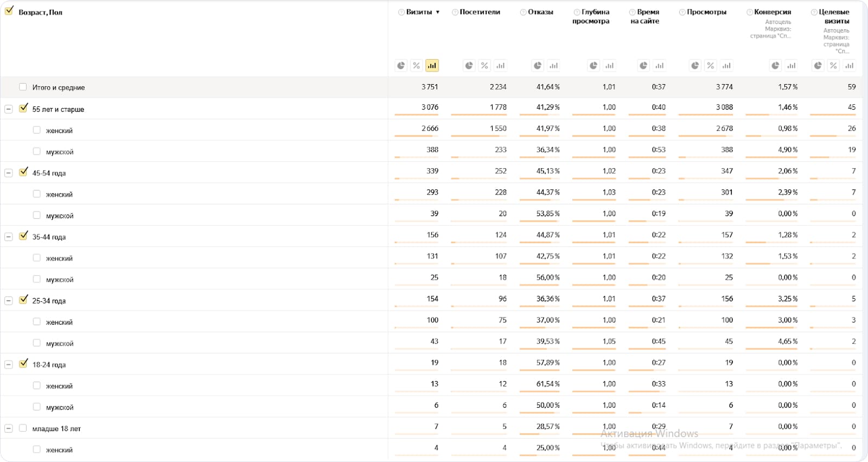
Task: Collapse the 25-34 года row group
Action: pos(9,301)
